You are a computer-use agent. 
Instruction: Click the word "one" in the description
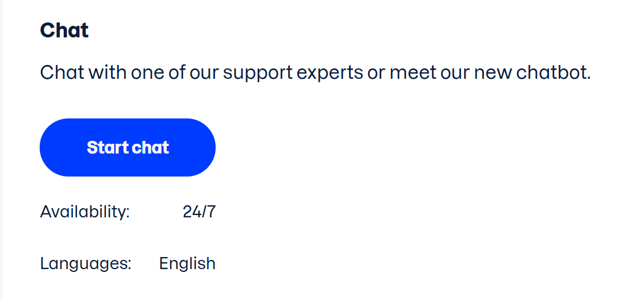point(147,73)
